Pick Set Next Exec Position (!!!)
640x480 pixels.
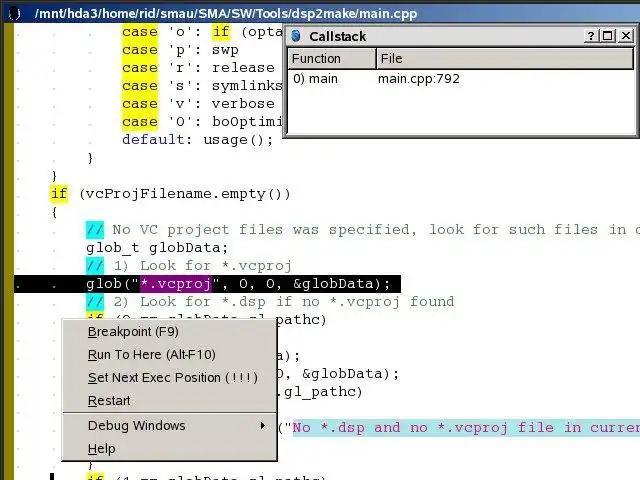(x=173, y=378)
